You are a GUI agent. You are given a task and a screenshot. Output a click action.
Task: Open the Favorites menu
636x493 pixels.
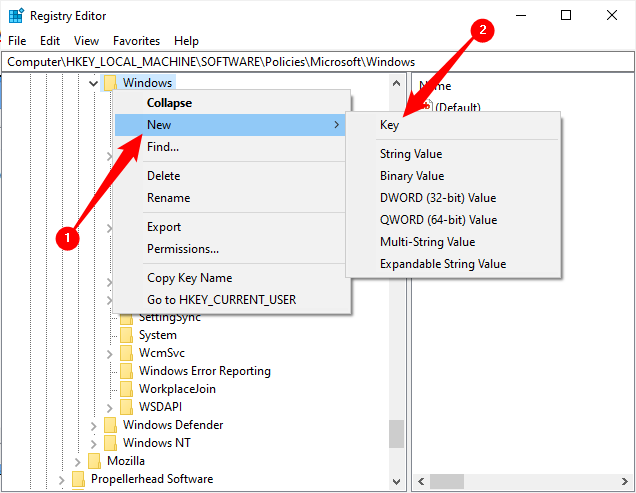(x=136, y=41)
